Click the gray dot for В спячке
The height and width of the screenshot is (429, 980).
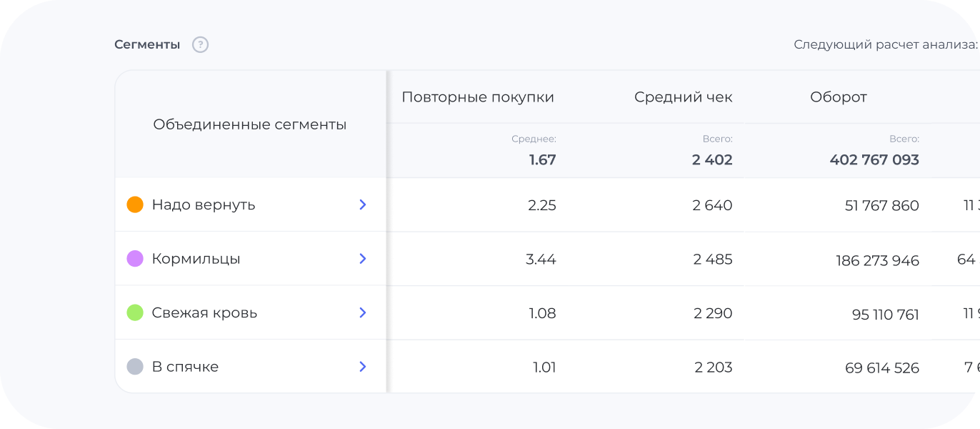135,367
